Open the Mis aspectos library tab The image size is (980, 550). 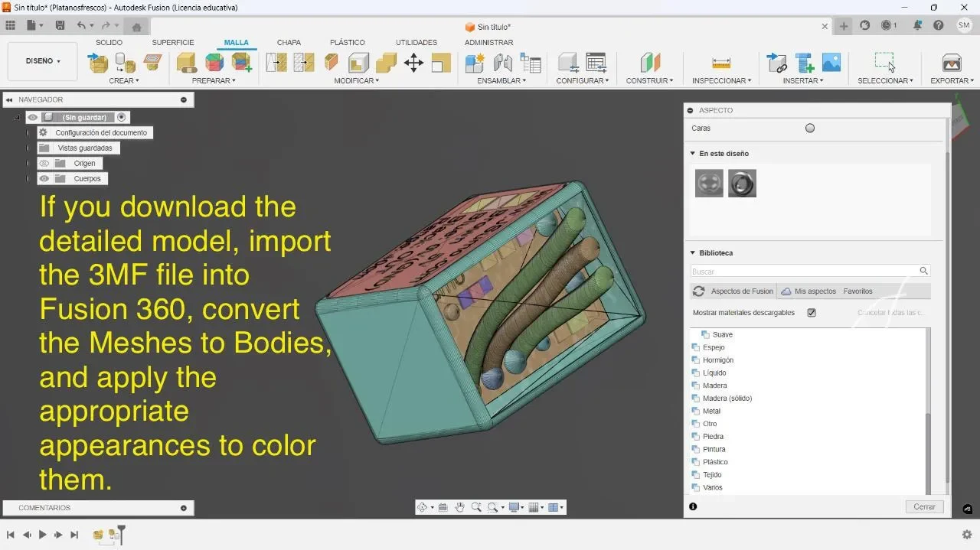click(808, 291)
